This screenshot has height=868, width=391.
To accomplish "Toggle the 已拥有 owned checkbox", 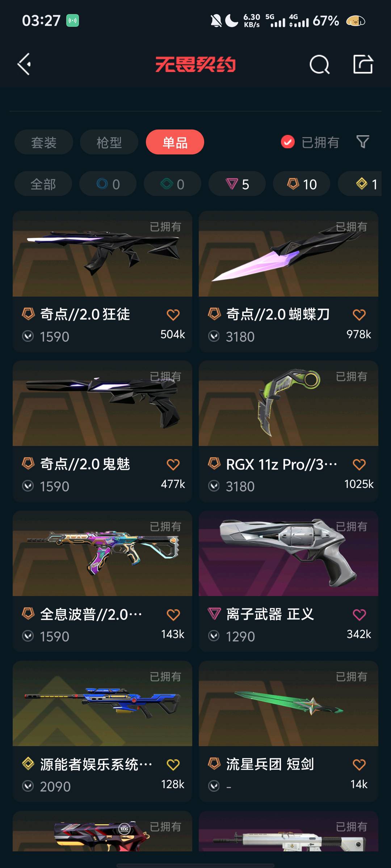I will pyautogui.click(x=288, y=142).
